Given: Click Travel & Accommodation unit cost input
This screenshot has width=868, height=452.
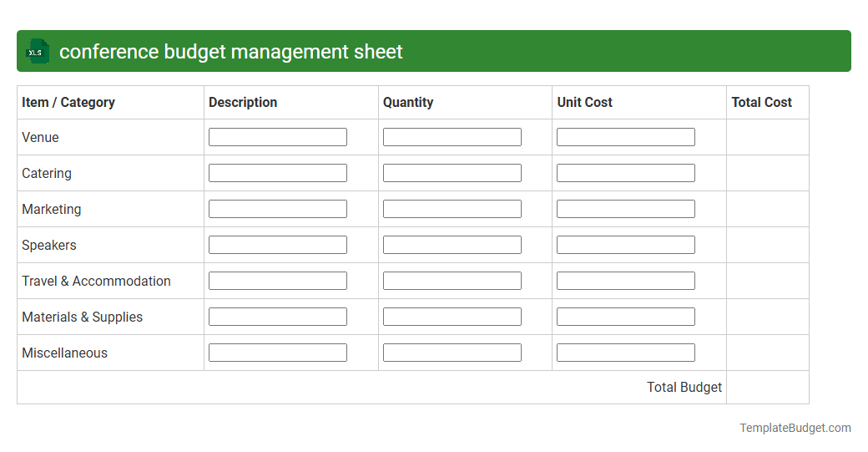Looking at the screenshot, I should 626,281.
